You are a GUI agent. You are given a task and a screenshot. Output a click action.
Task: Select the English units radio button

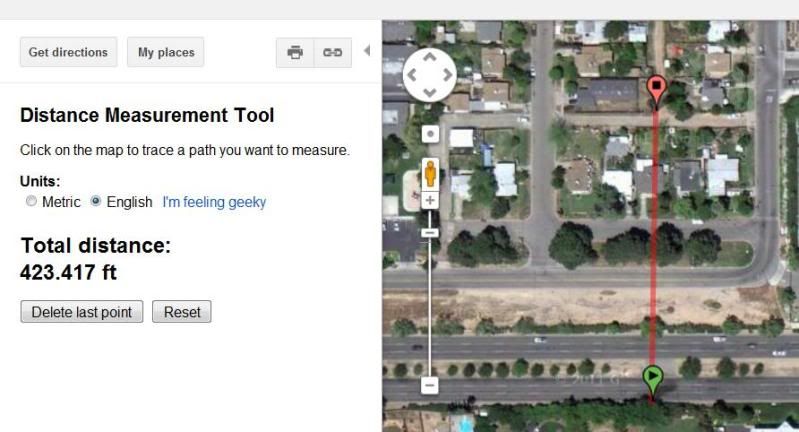[x=95, y=201]
